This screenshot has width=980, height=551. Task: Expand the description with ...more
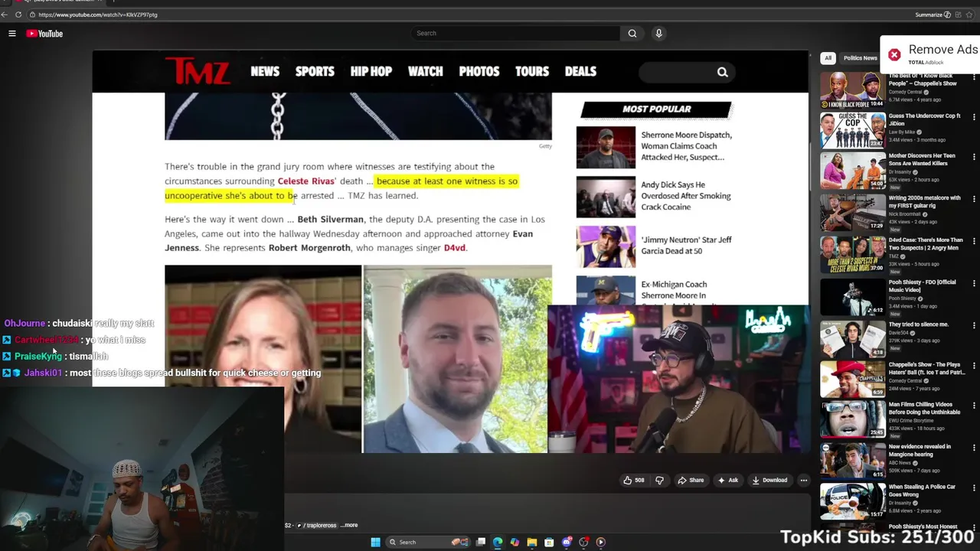tap(349, 526)
